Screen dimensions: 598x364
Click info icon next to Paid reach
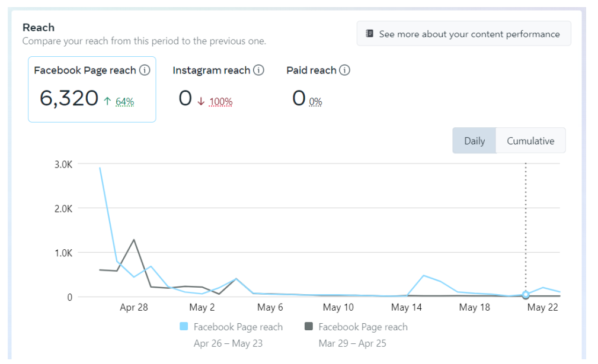click(x=344, y=70)
